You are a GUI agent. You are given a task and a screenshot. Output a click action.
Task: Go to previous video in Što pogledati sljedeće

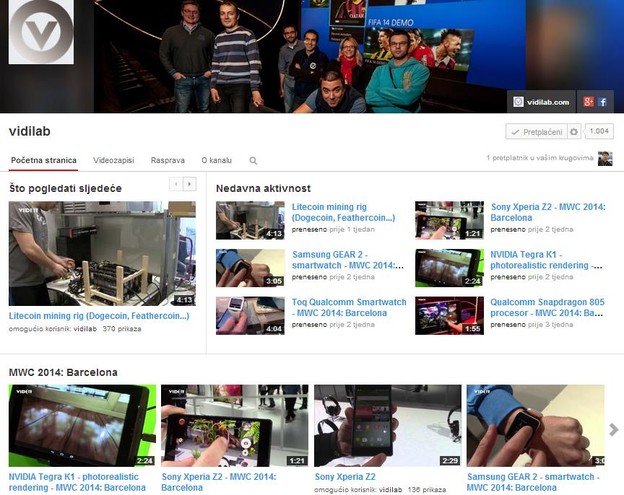click(x=176, y=184)
